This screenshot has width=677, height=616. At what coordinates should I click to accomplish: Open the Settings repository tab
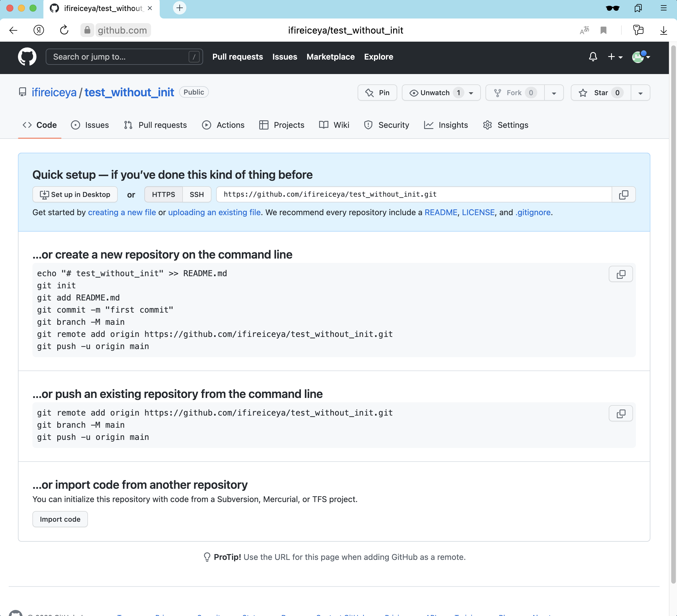pyautogui.click(x=505, y=125)
